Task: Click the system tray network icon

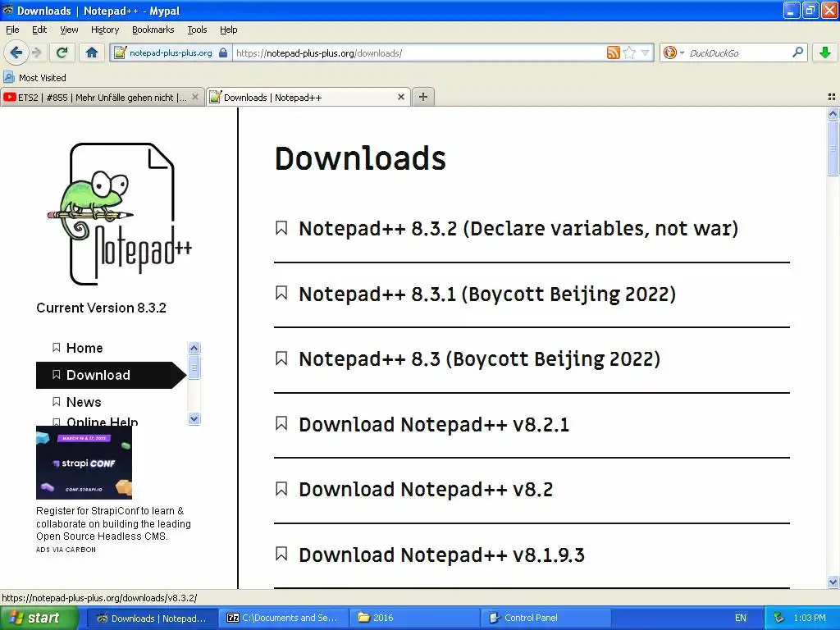Action: pyautogui.click(x=778, y=619)
